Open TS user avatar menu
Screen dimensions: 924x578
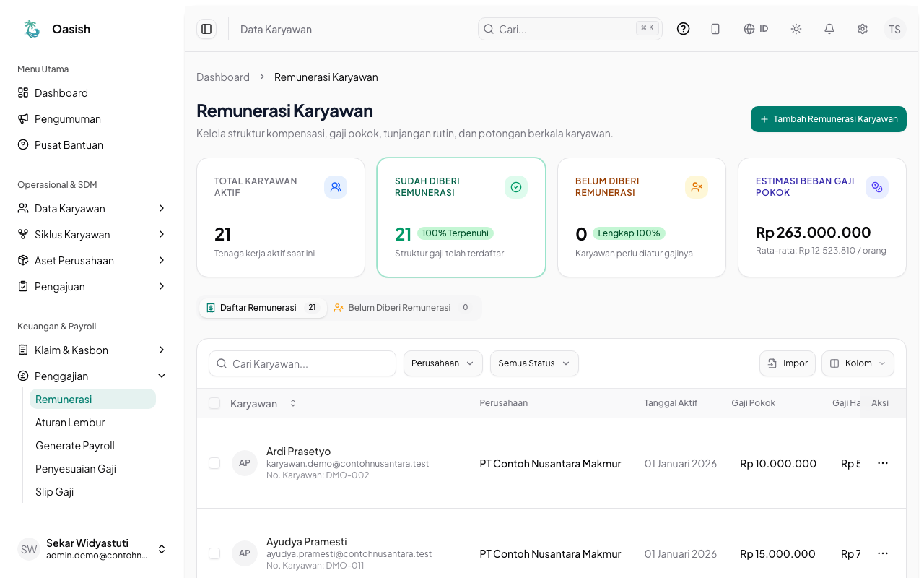895,29
